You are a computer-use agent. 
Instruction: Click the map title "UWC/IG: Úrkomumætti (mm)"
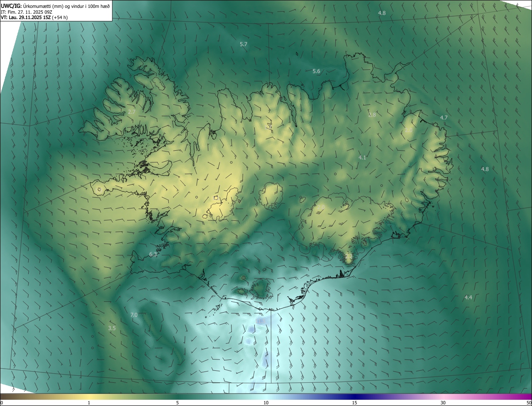[32, 5]
